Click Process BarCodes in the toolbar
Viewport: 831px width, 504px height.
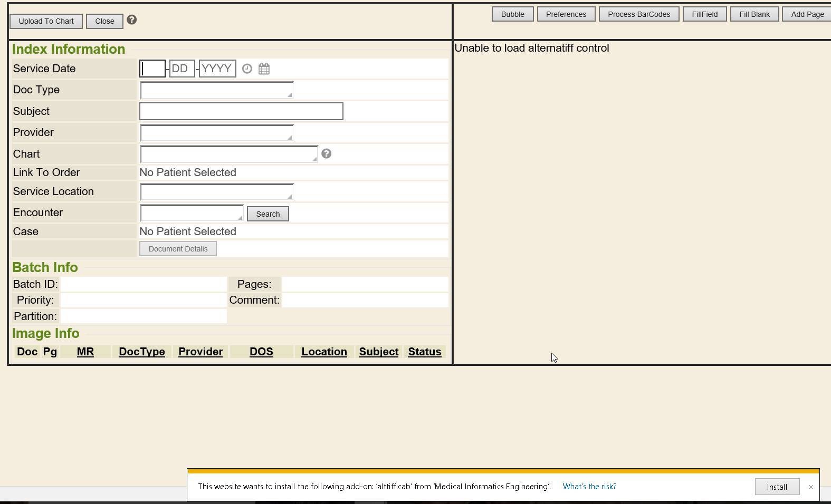(638, 14)
